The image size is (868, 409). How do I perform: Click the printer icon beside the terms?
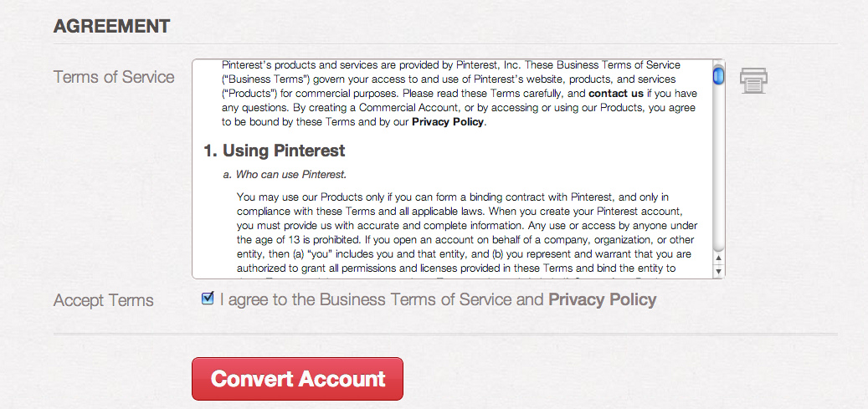(753, 80)
